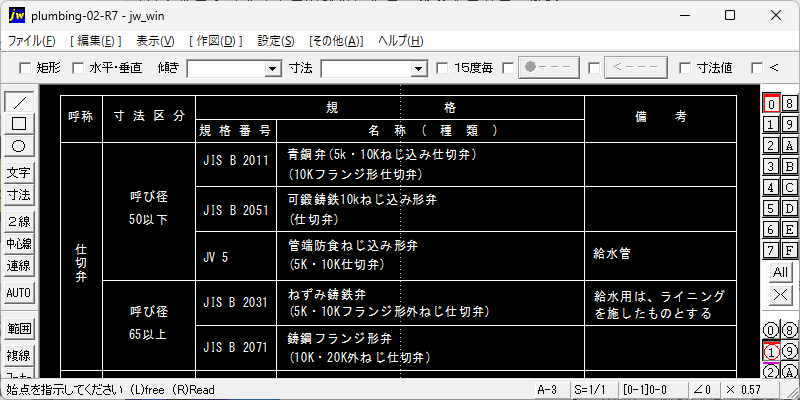
Task: Enable the 矩形 checkbox
Action: tap(26, 68)
